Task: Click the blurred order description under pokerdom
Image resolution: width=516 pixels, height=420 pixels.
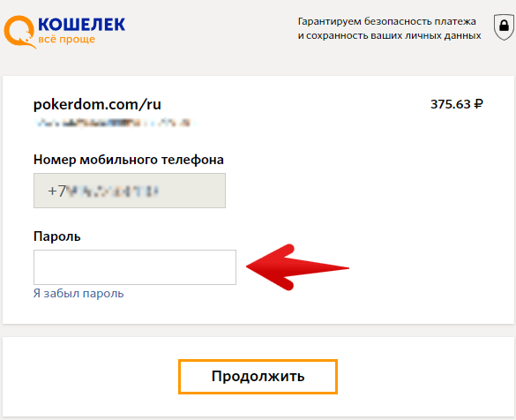Action: (x=114, y=124)
